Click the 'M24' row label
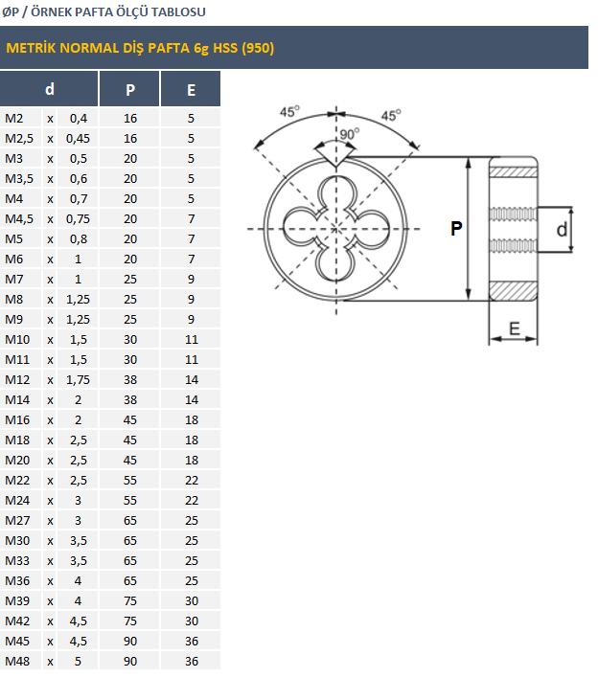Screen dimensions: 598x700 coord(17,500)
